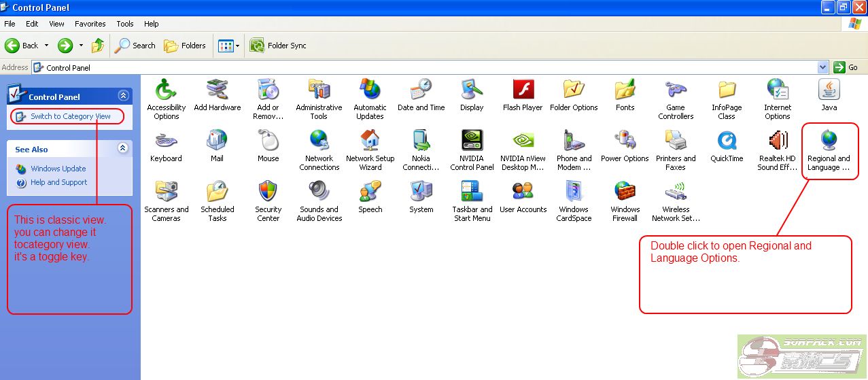Collapse the Control Panel sidebar section

pos(123,97)
